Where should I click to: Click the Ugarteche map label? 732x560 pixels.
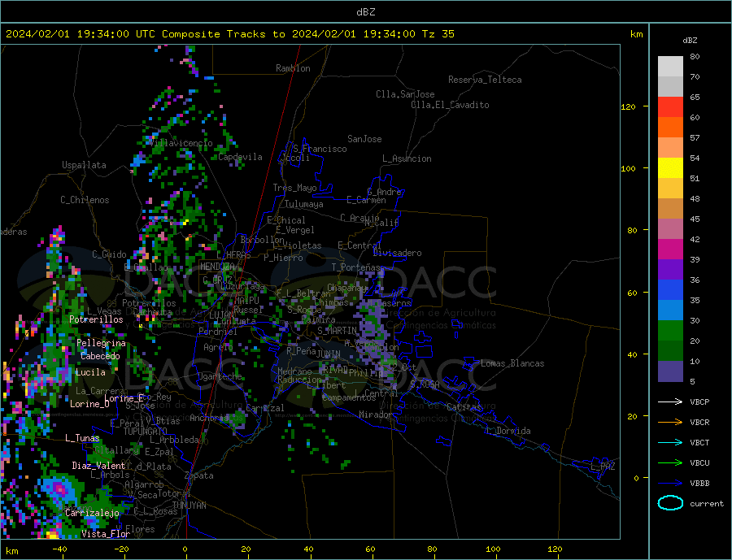pyautogui.click(x=220, y=376)
